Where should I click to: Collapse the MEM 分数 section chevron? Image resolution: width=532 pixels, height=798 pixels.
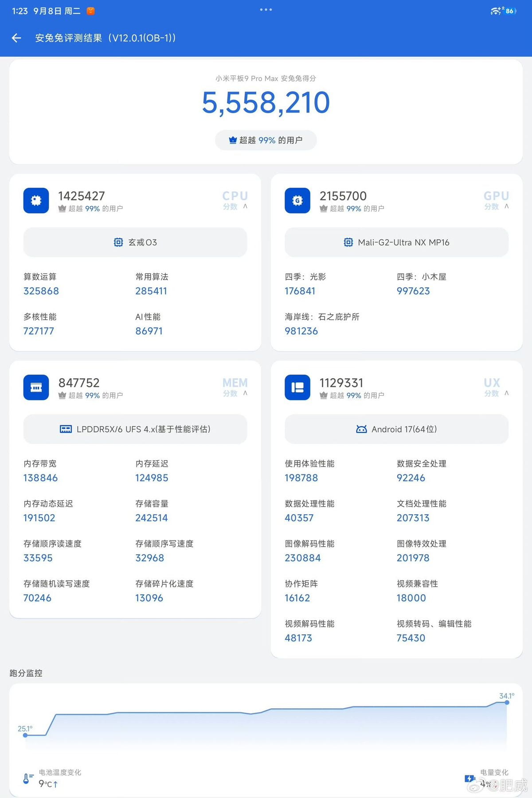pos(245,393)
